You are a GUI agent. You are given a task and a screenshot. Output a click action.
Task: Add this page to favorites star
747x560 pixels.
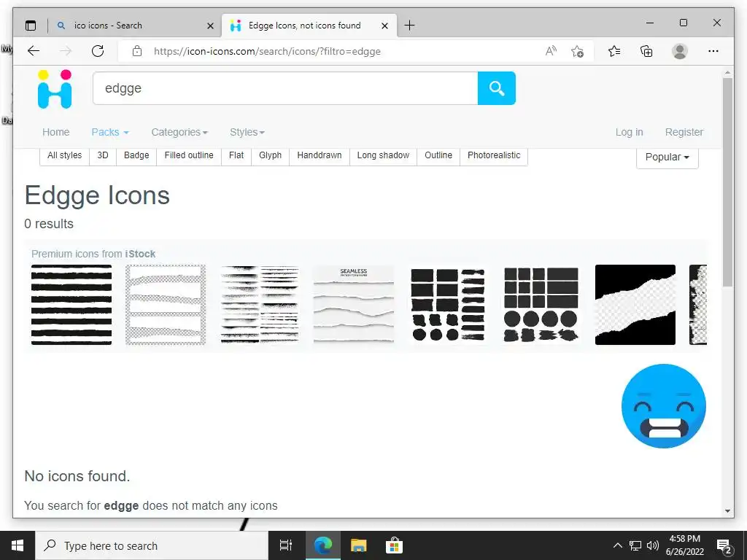[x=577, y=51]
